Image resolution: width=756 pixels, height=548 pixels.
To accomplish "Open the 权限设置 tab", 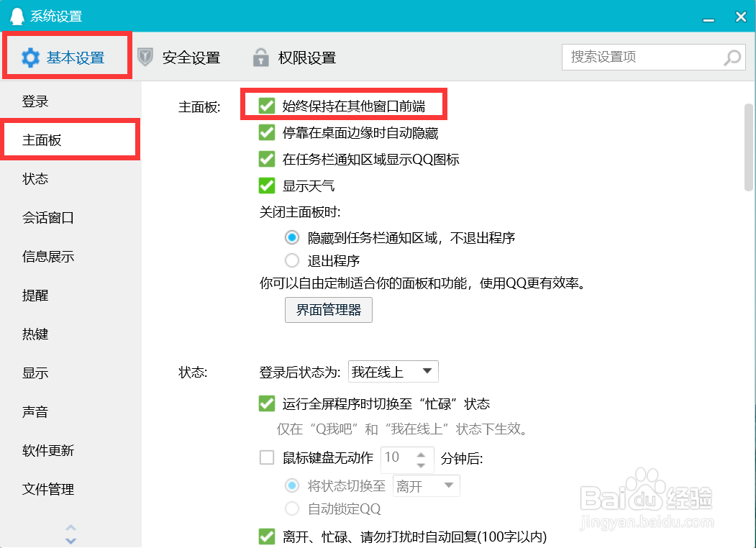I will pyautogui.click(x=295, y=58).
